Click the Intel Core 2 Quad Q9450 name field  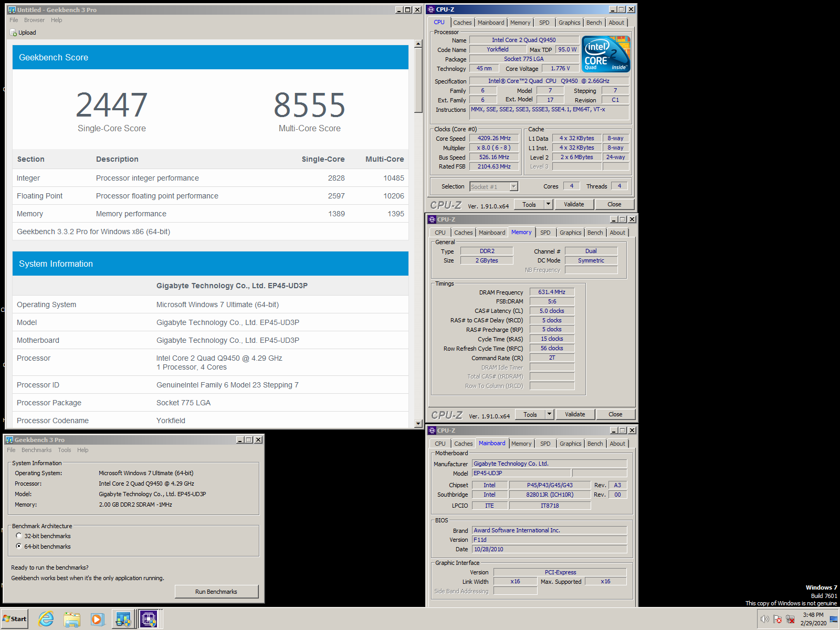tap(524, 40)
